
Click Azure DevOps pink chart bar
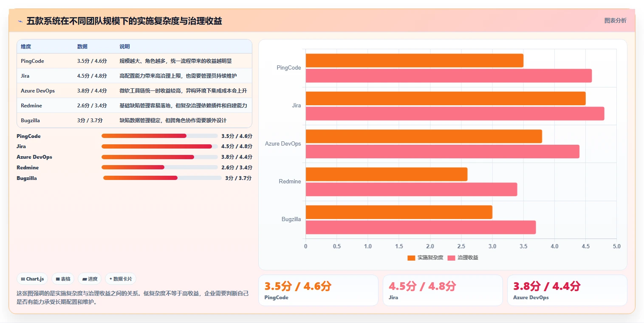point(443,152)
